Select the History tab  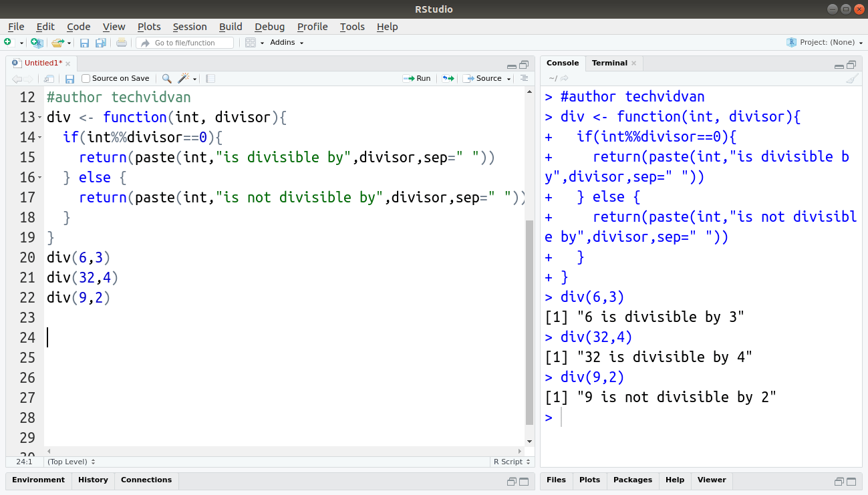pos(93,480)
